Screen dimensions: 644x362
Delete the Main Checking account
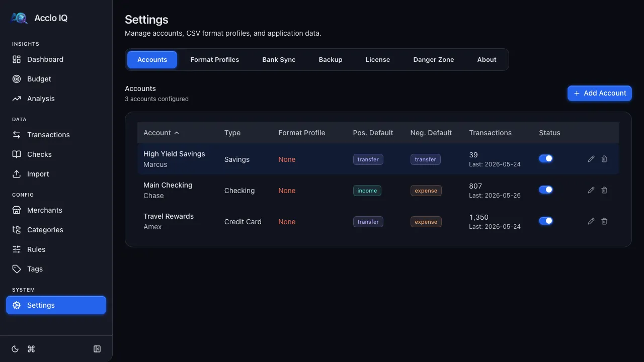(604, 190)
